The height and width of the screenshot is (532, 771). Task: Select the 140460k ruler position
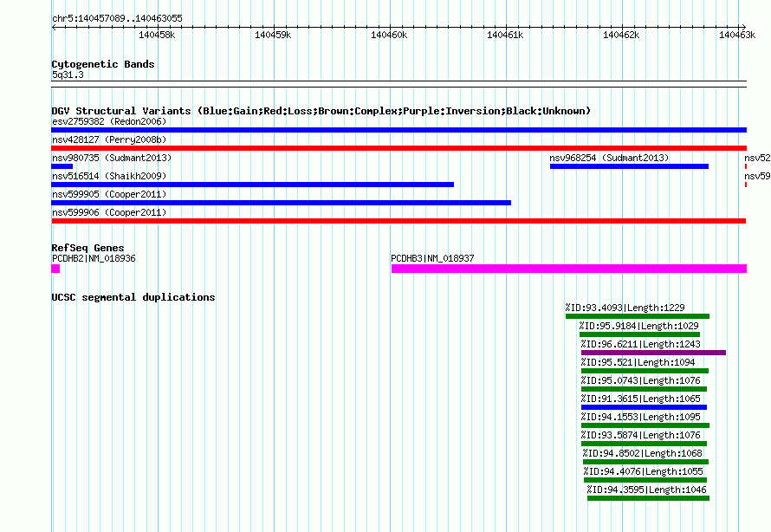pyautogui.click(x=389, y=35)
